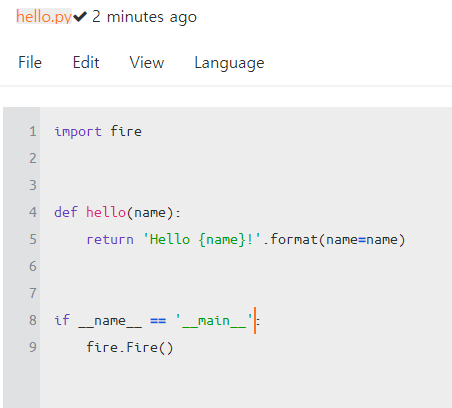452x408 pixels.
Task: Click the '__main__' string
Action: point(214,321)
